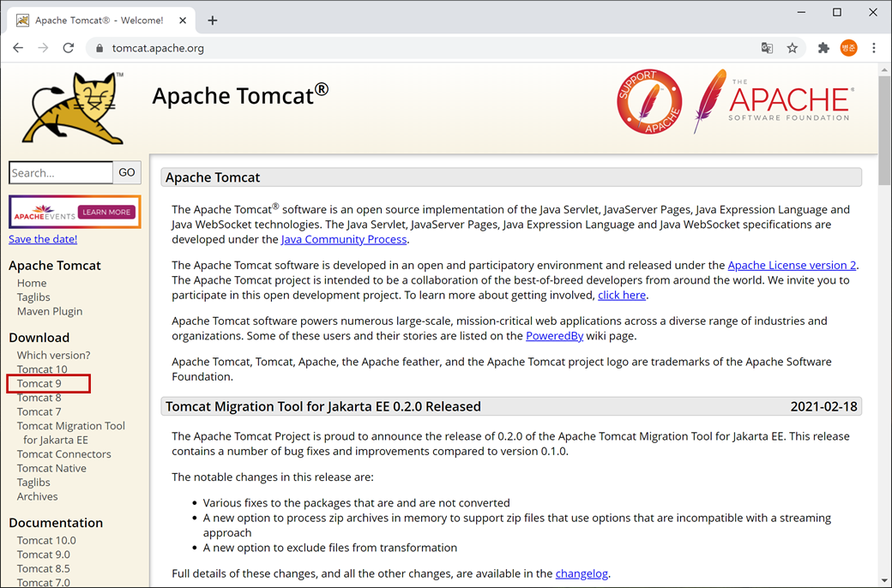Click the address bar URL tomcat.apache.org
892x588 pixels.
[158, 48]
